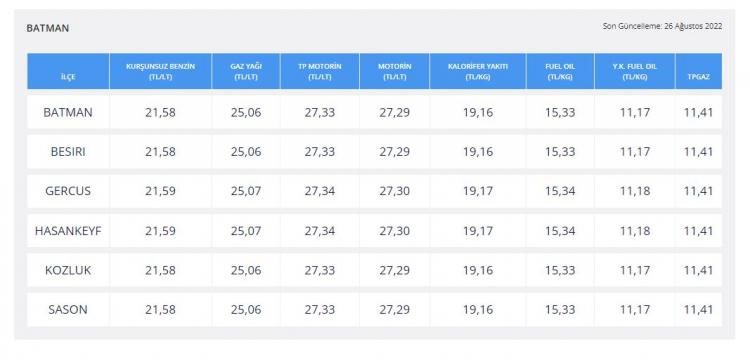This screenshot has height=360, width=750.
Task: Click HASANKEYF TP Motorin price 27,34
Action: pyautogui.click(x=320, y=231)
